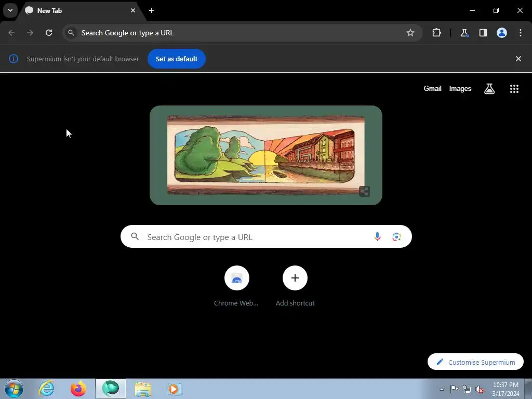Open the Windows Start menu
This screenshot has width=532, height=399.
click(14, 389)
